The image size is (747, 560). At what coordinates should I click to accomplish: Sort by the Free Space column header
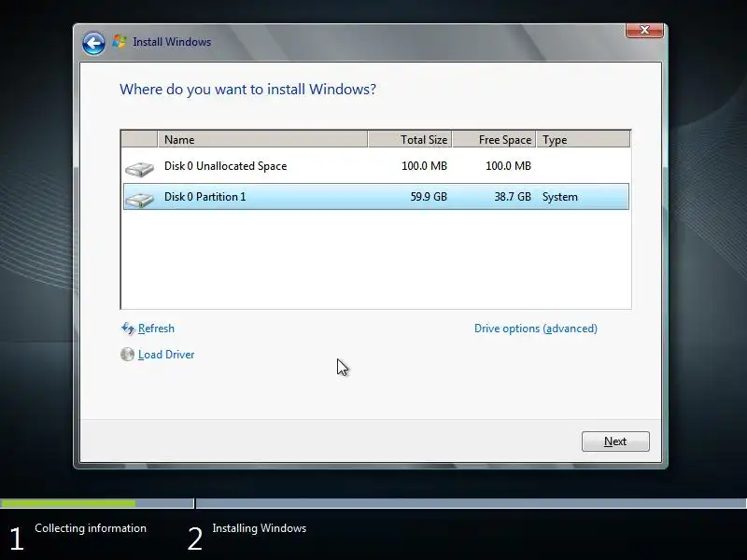click(x=494, y=139)
